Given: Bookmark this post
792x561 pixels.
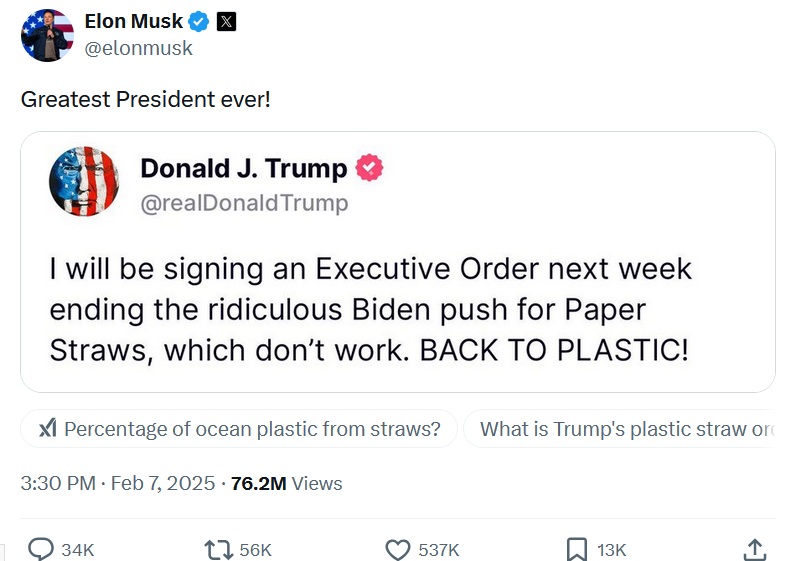Looking at the screenshot, I should 577,549.
